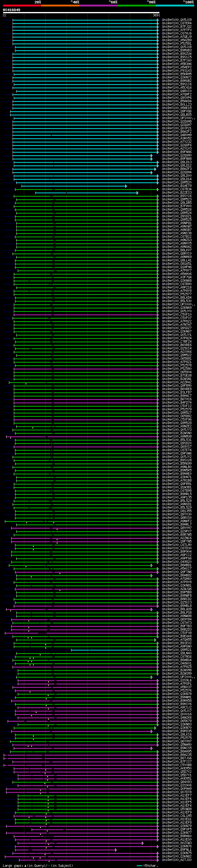Select hit label UniRef100_B9SYI6
Viewport: 197px width, 868px height.
(177, 196)
